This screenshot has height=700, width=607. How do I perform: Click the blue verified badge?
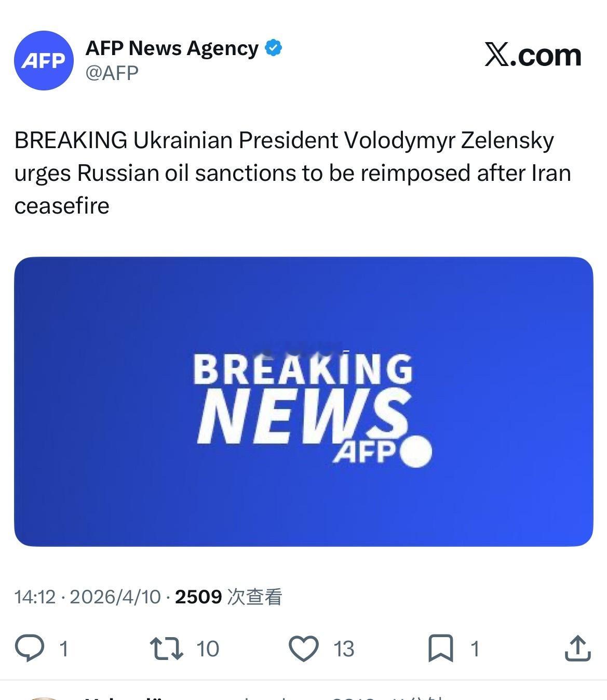click(x=274, y=48)
